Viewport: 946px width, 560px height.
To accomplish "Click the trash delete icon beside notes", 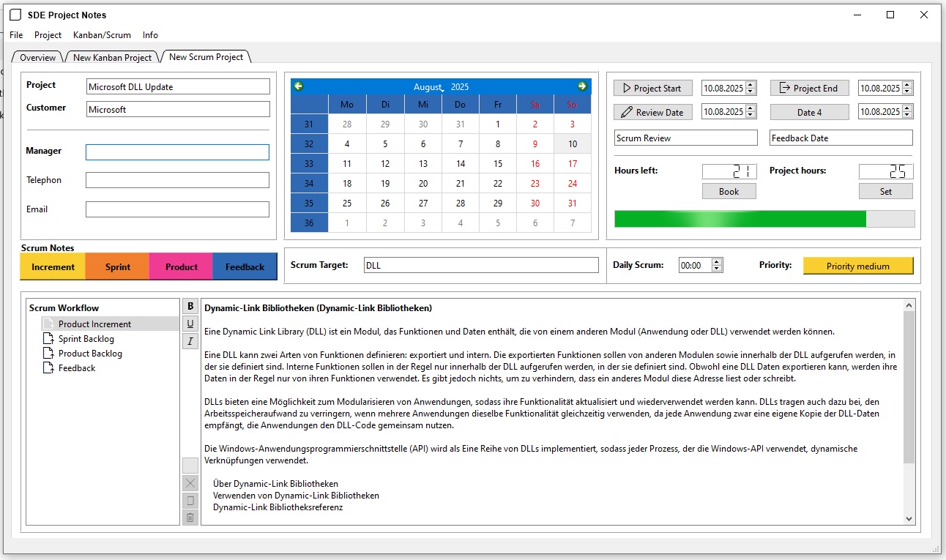I will 190,518.
